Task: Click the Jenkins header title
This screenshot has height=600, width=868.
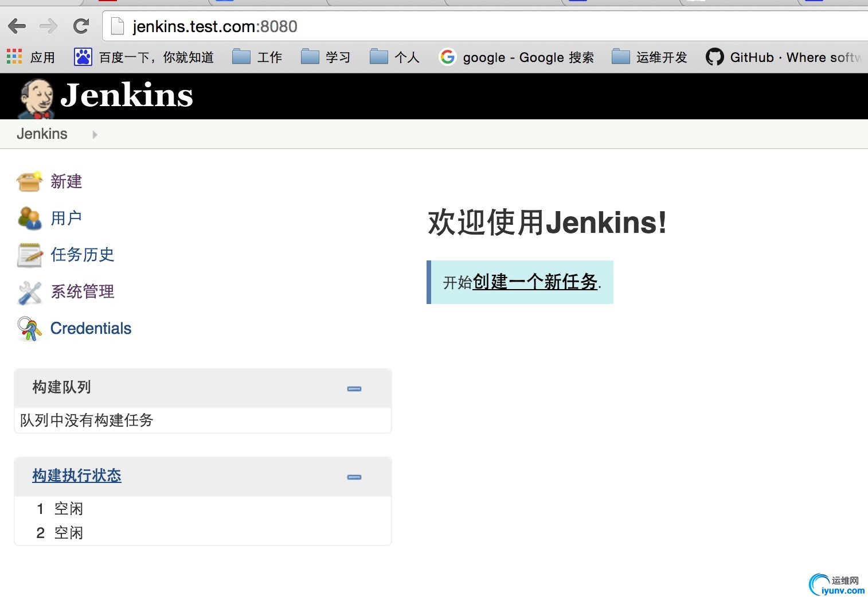Action: pos(127,95)
